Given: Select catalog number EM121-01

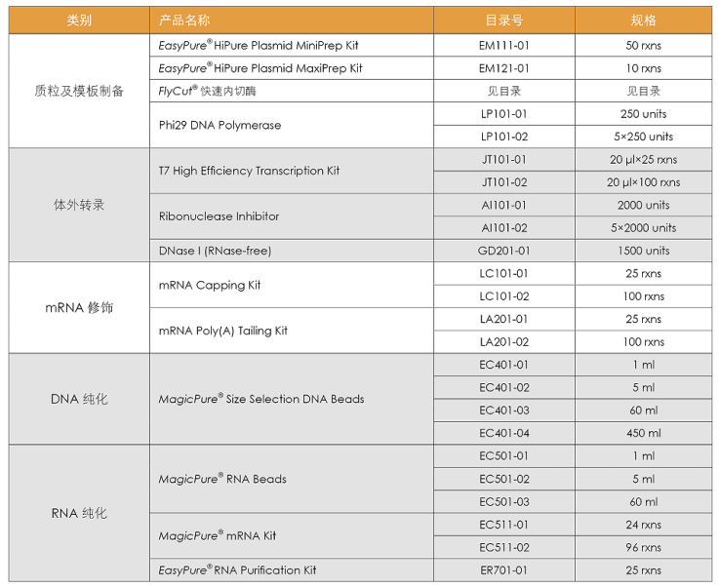Looking at the screenshot, I should pyautogui.click(x=504, y=68).
